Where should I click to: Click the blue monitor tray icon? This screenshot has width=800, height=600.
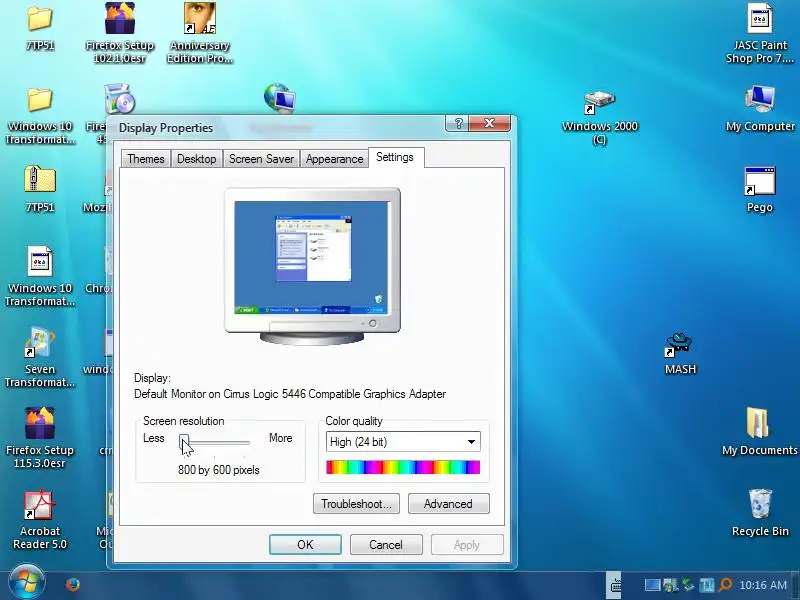click(652, 585)
